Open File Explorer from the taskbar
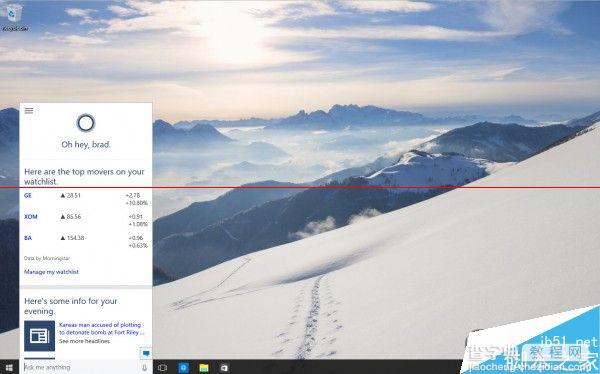Image resolution: width=600 pixels, height=374 pixels. click(x=204, y=367)
